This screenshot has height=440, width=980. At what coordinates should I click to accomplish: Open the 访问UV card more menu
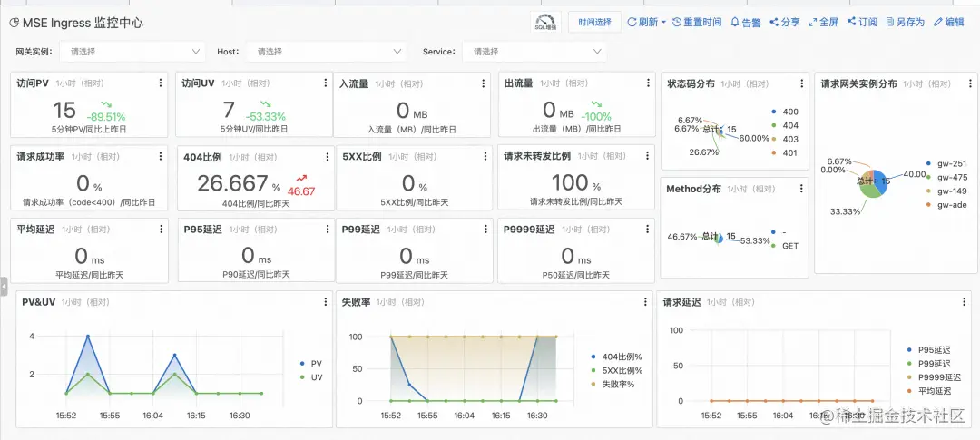click(x=325, y=83)
